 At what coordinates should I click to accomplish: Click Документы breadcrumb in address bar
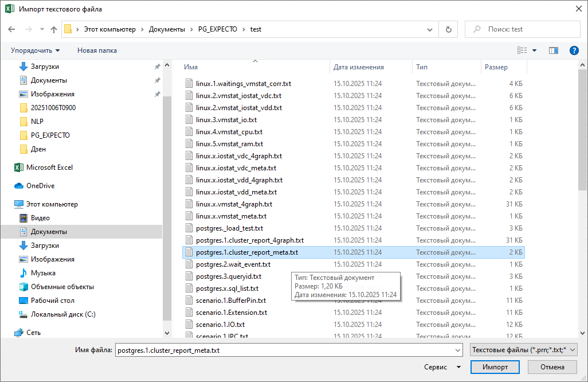[x=167, y=29]
